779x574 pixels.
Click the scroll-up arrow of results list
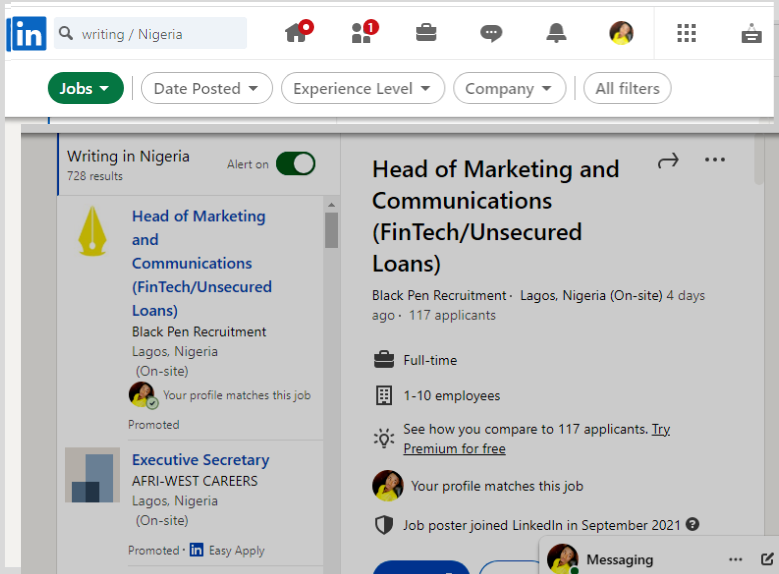click(x=331, y=205)
